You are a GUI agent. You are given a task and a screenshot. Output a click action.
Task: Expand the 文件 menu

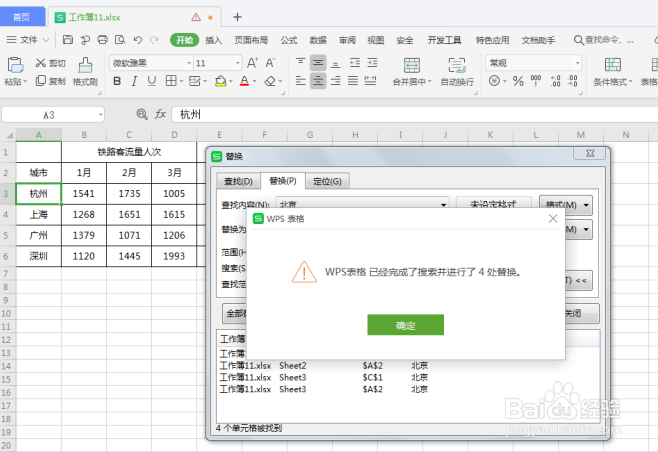click(x=29, y=40)
